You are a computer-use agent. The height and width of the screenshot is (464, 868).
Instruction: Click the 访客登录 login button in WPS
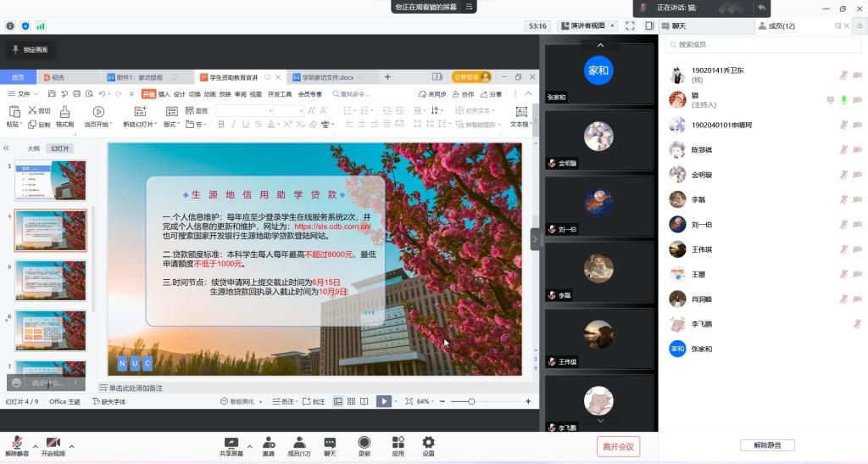tap(471, 77)
